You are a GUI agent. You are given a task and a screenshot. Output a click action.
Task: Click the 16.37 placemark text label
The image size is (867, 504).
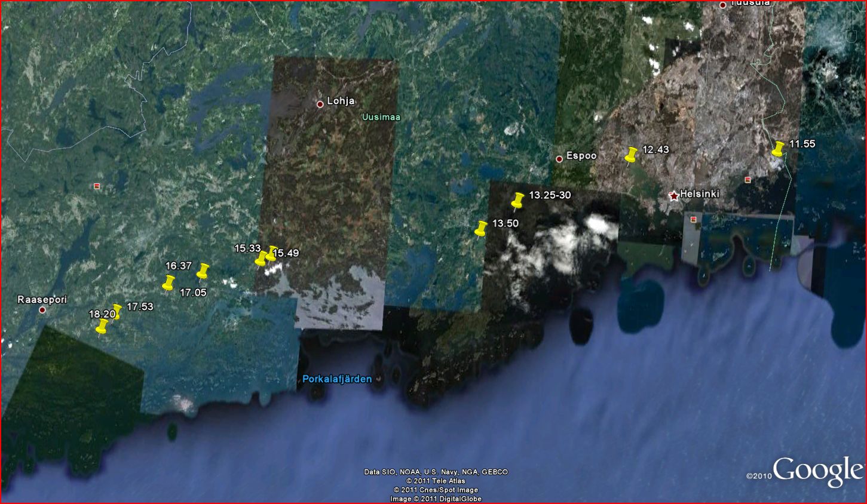point(178,266)
